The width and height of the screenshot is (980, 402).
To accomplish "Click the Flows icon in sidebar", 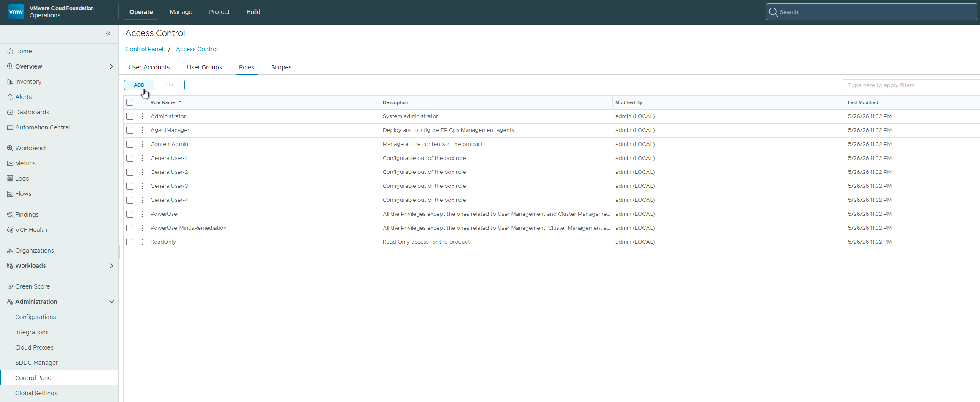I will point(10,193).
